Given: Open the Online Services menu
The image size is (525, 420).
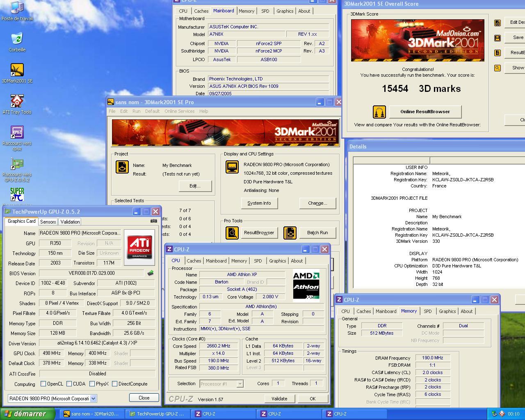Looking at the screenshot, I should pyautogui.click(x=180, y=111).
